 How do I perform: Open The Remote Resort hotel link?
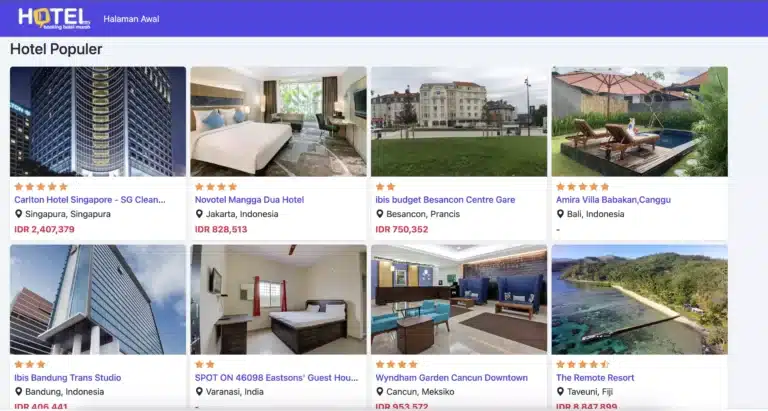[595, 378]
